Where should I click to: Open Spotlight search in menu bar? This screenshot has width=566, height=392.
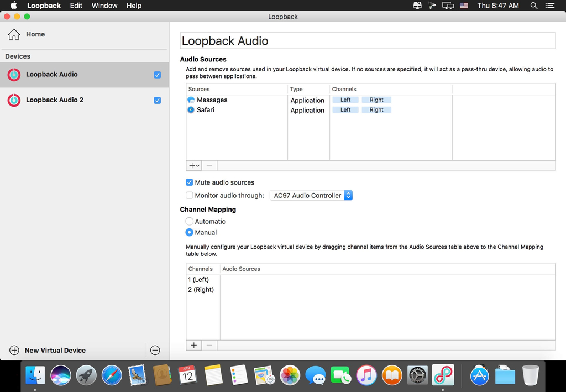(x=534, y=6)
